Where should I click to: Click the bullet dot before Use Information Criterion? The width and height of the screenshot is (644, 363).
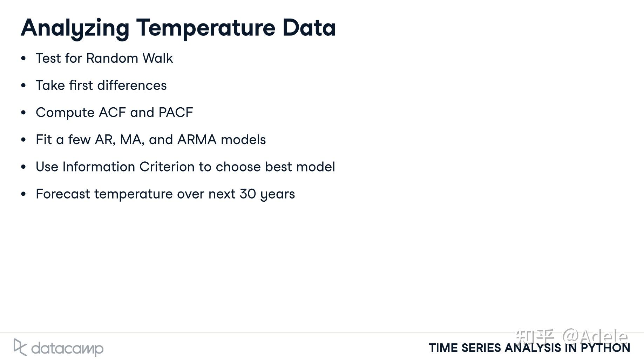pos(23,167)
